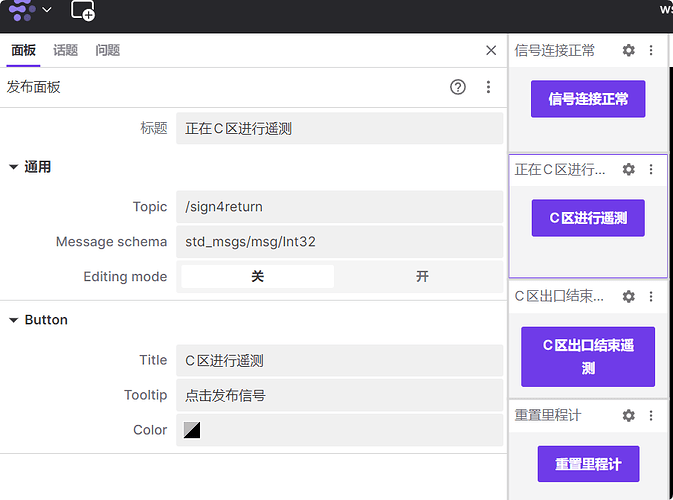Close the settings sidebar with X

click(x=491, y=50)
